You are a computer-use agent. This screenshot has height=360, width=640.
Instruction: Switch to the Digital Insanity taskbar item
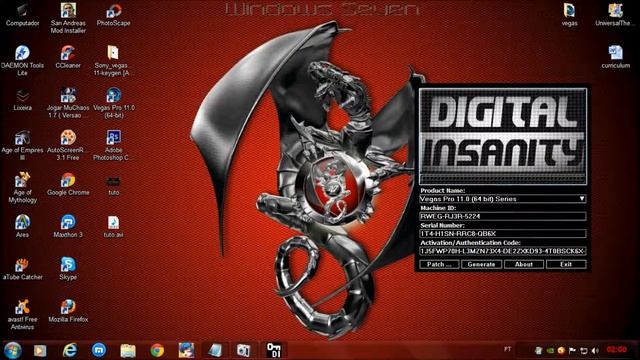[273, 350]
